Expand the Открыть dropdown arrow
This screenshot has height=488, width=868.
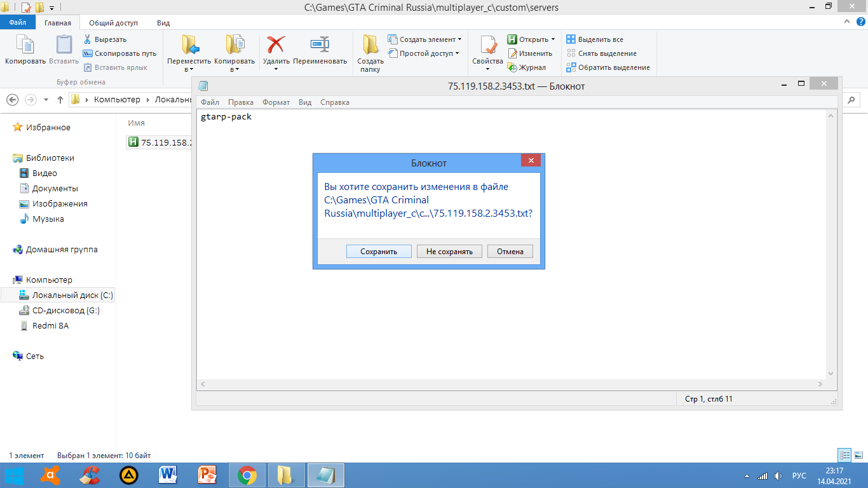pyautogui.click(x=553, y=39)
